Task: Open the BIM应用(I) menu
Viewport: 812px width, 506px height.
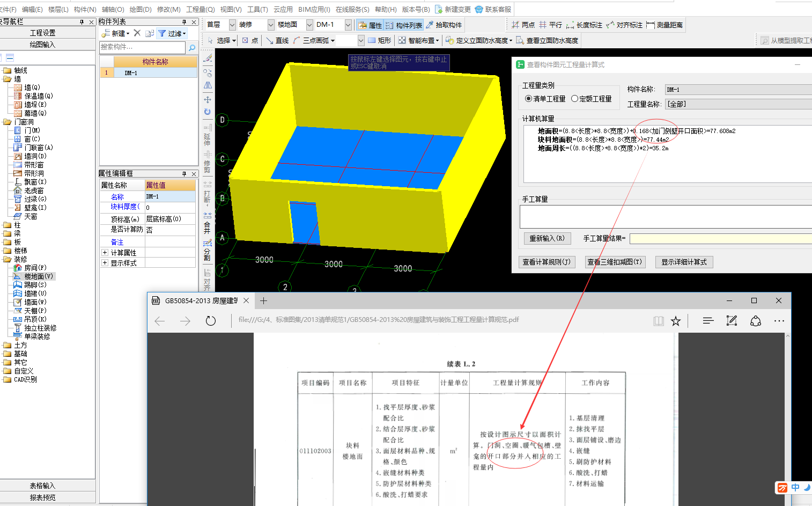Action: pyautogui.click(x=314, y=9)
